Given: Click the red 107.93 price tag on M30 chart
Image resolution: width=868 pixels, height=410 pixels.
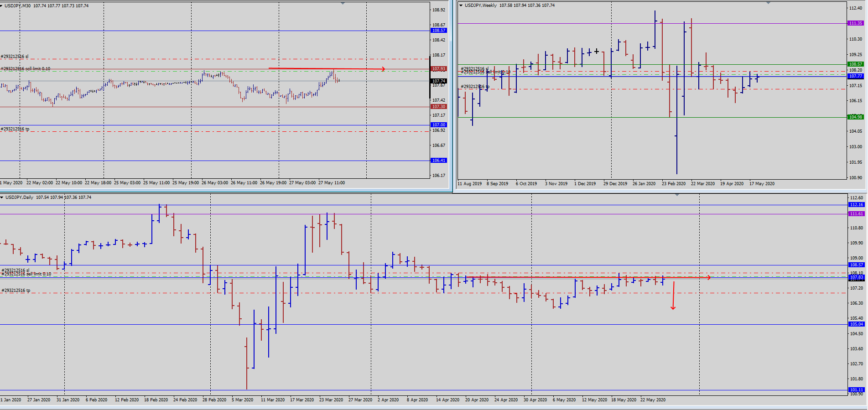Looking at the screenshot, I should pyautogui.click(x=439, y=69).
